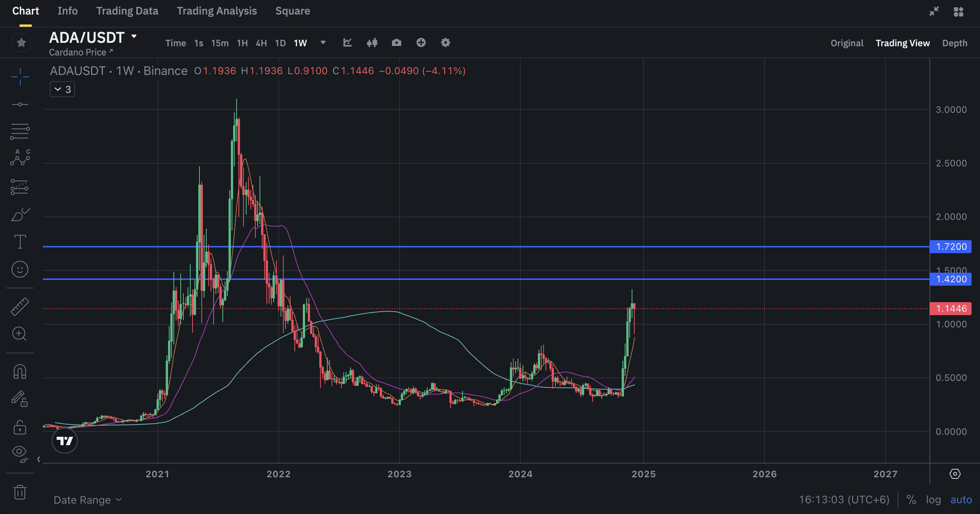Select the Text annotation tool
The width and height of the screenshot is (980, 514).
coord(20,242)
